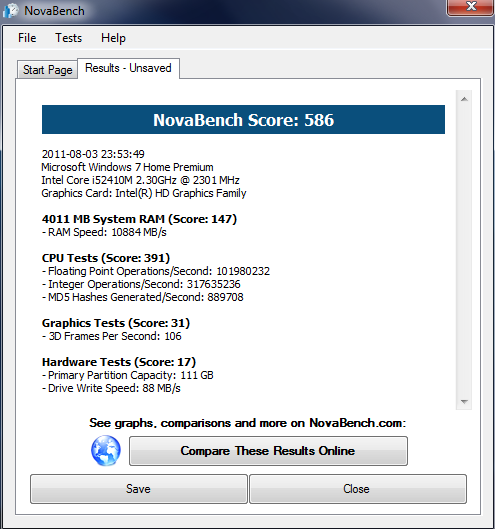Open the File menu
The image size is (495, 529).
click(x=27, y=38)
